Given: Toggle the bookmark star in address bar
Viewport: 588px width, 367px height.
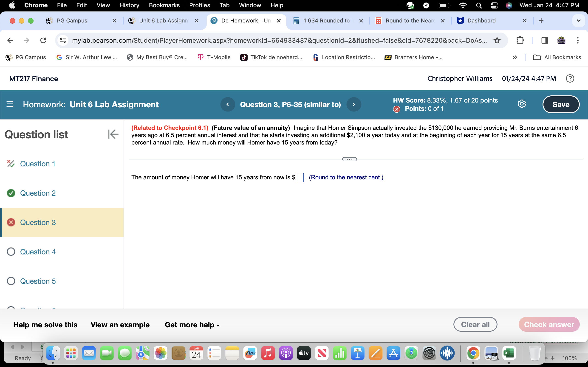Looking at the screenshot, I should (497, 40).
